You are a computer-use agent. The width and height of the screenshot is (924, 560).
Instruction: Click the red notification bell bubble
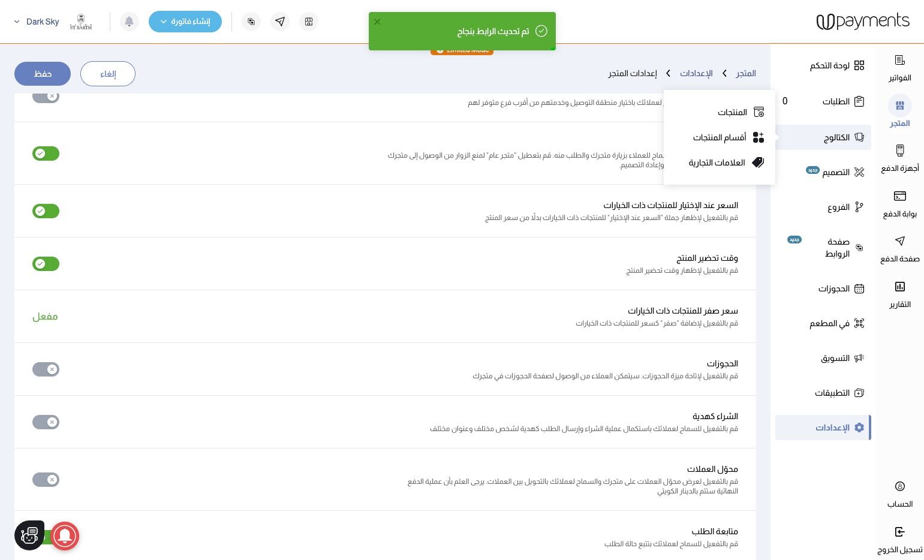(x=65, y=536)
